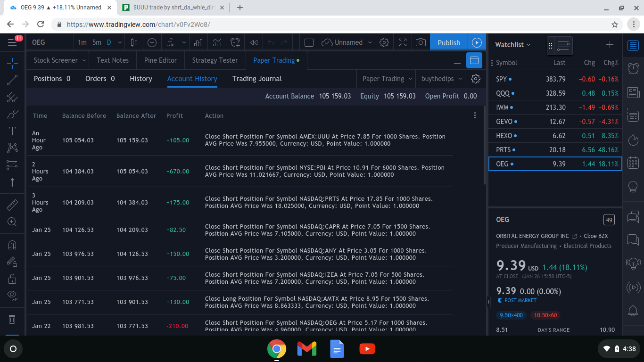Take a chart snapshot with camera icon
The width and height of the screenshot is (644, 362).
(x=421, y=42)
